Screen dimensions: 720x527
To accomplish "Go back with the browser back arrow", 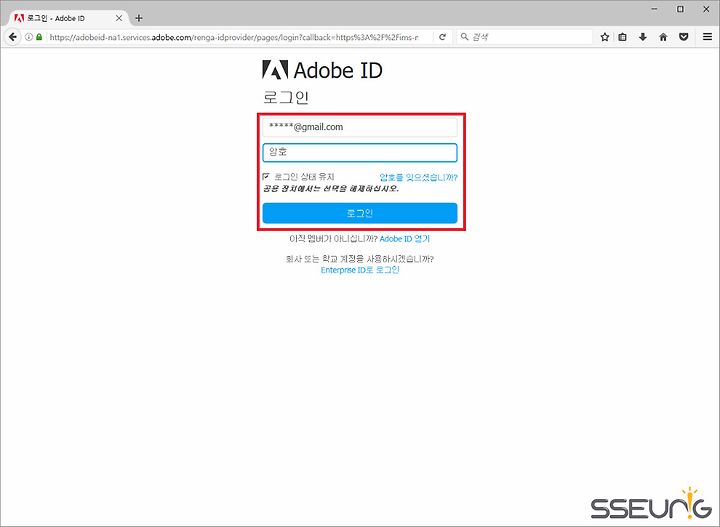I will pos(13,37).
